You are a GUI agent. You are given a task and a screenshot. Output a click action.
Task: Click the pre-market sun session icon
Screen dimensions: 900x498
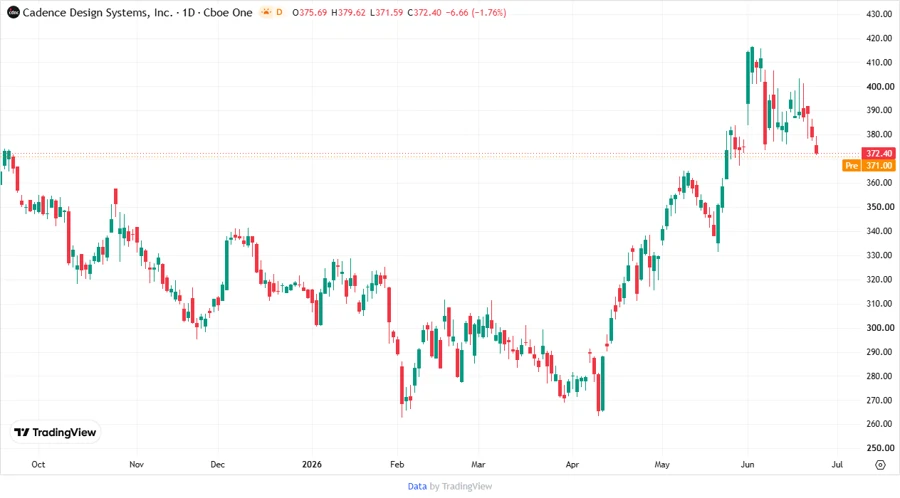[x=266, y=12]
